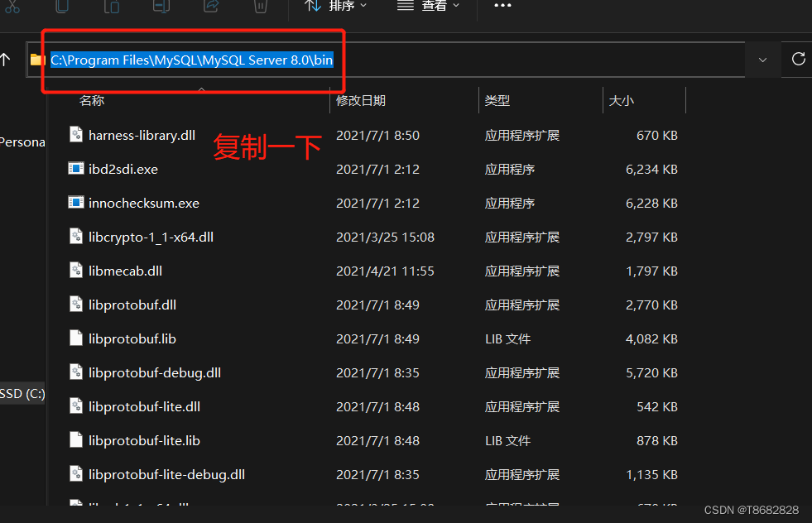Screen dimensions: 812x523
Task: Click the libcrypto-1_1-x64.dll file icon
Action: point(76,236)
